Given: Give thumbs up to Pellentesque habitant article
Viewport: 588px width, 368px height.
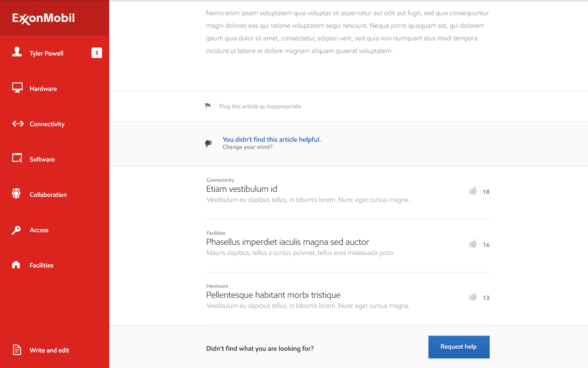Looking at the screenshot, I should tap(473, 297).
